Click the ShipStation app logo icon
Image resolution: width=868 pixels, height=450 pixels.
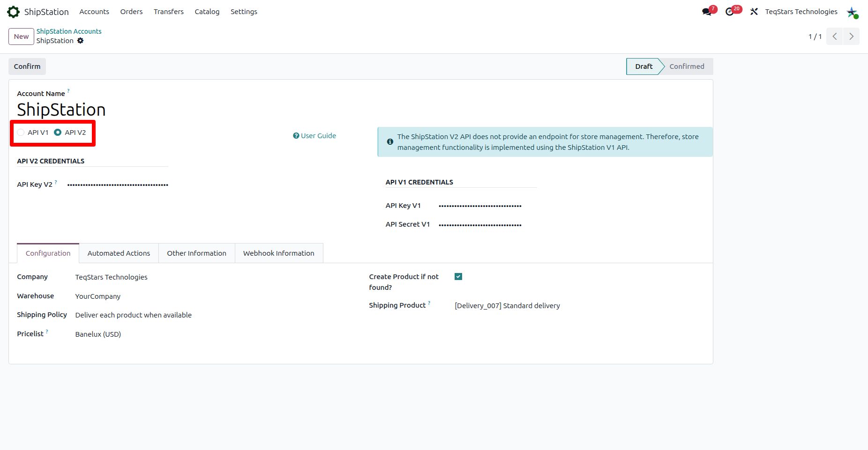click(x=14, y=12)
